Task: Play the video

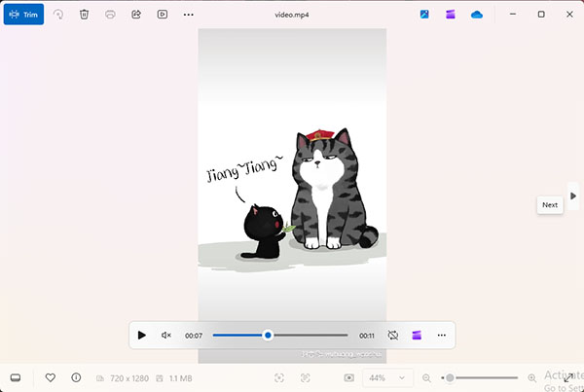Action: (x=141, y=335)
